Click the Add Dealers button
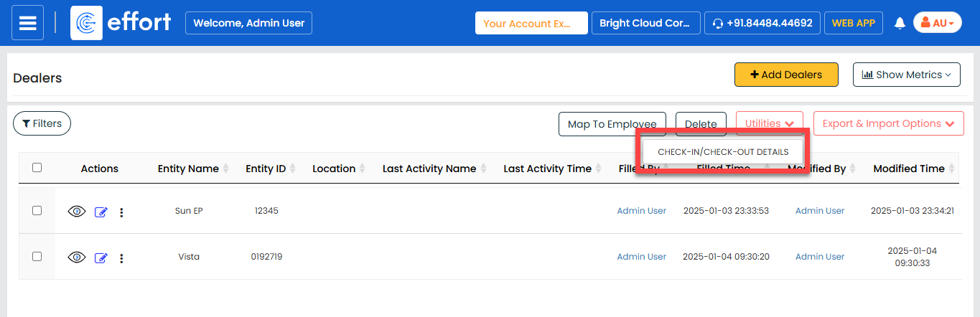Screen dimensions: 980x317 coord(786,75)
